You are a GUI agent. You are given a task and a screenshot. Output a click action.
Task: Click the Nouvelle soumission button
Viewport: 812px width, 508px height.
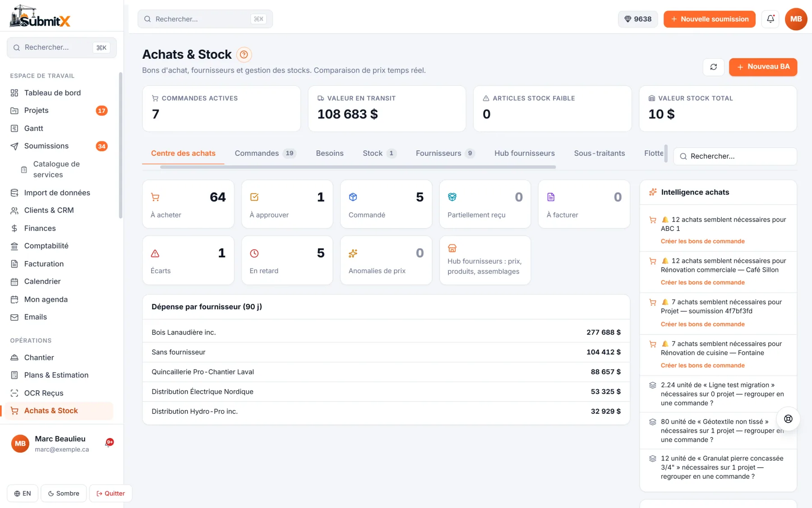[709, 19]
